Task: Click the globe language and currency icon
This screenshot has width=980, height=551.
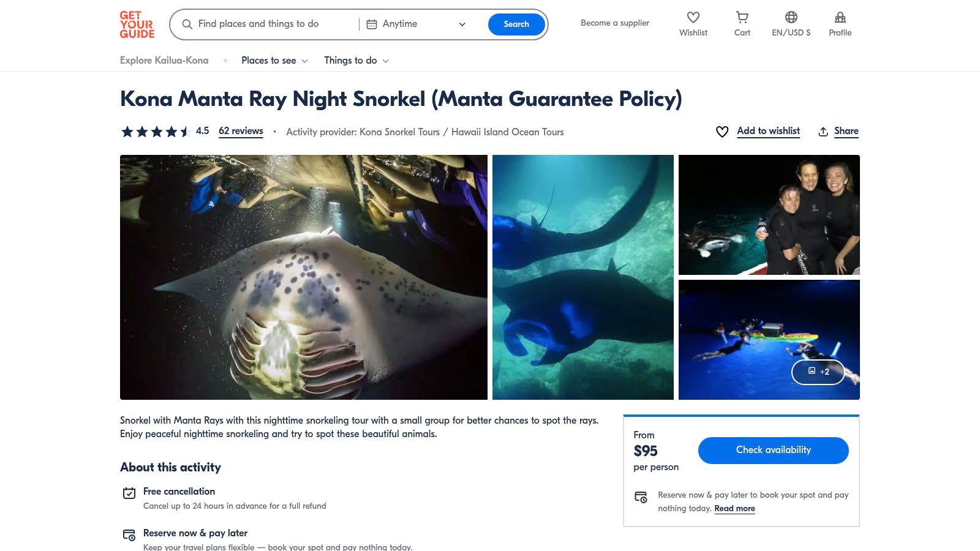Action: tap(791, 18)
